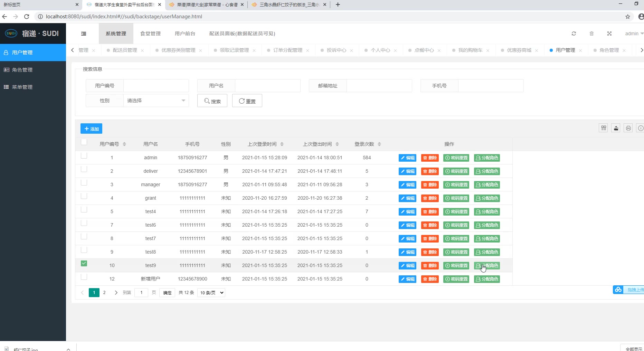The image size is (644, 351).
Task: Click the export icon above table
Action: 616,128
